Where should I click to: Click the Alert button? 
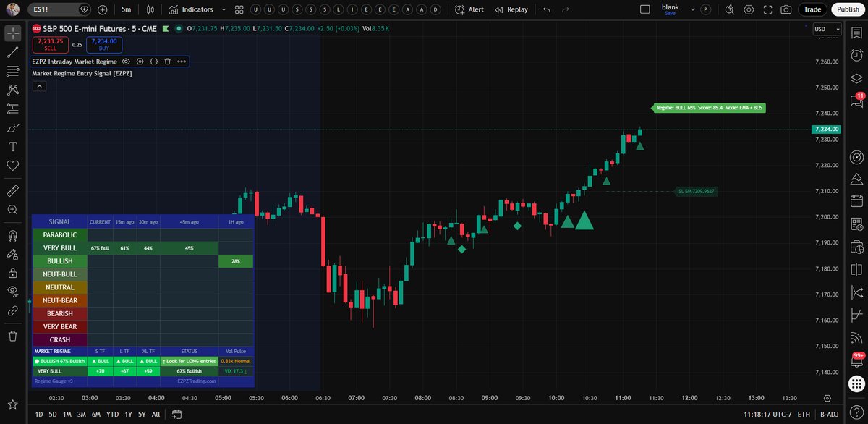(x=469, y=9)
